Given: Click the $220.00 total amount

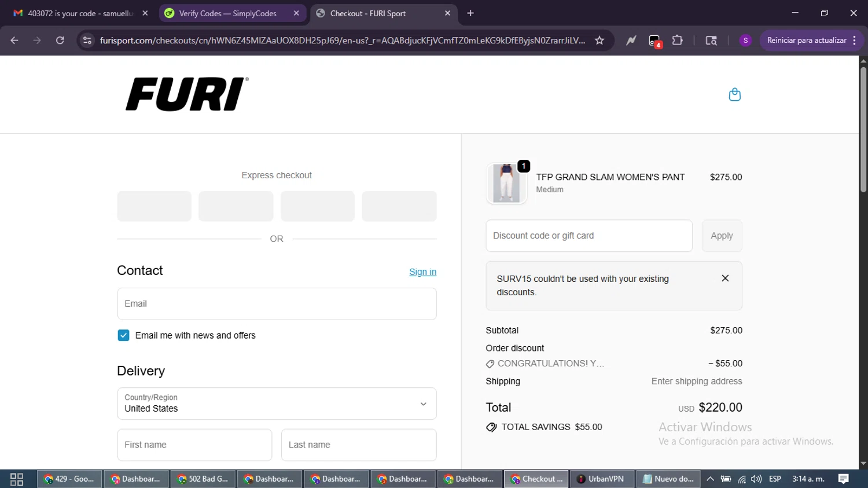Looking at the screenshot, I should [720, 408].
